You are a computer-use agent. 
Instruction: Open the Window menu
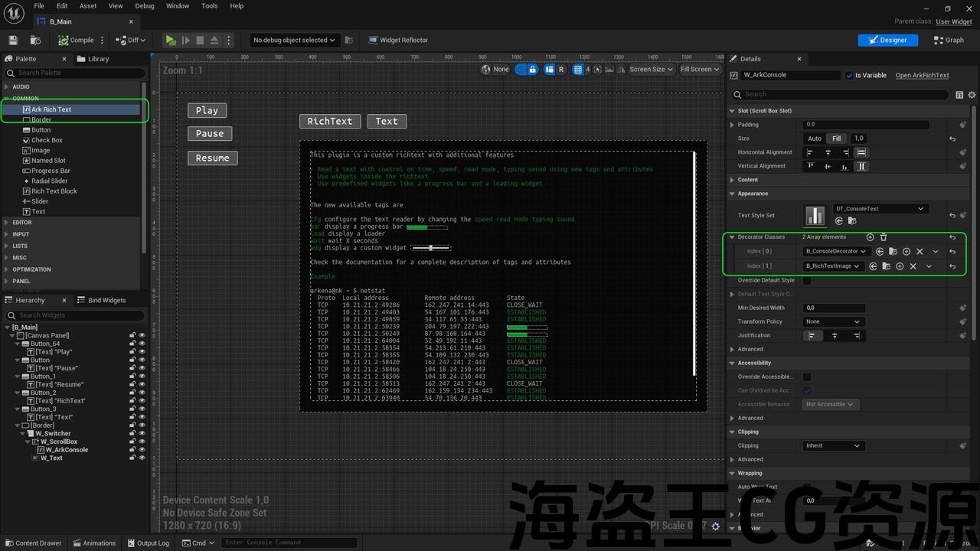click(177, 6)
